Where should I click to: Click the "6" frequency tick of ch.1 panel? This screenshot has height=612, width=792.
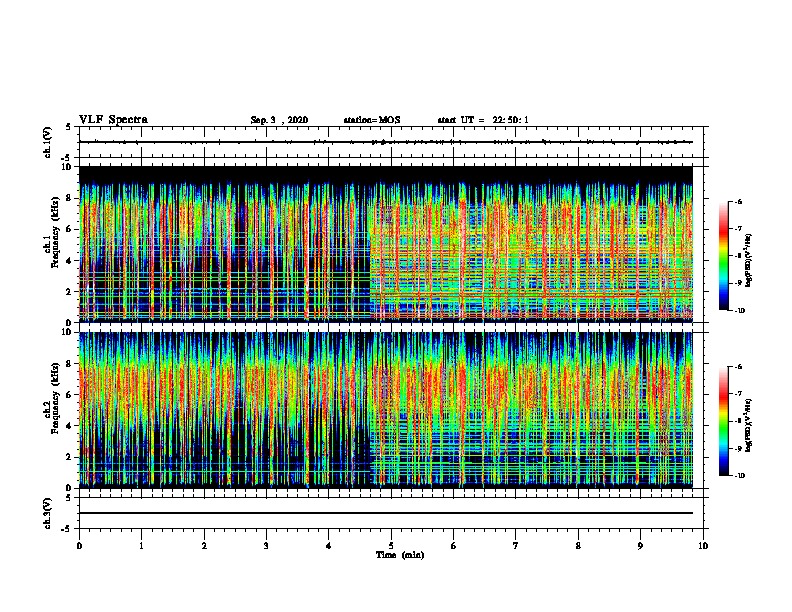(71, 229)
